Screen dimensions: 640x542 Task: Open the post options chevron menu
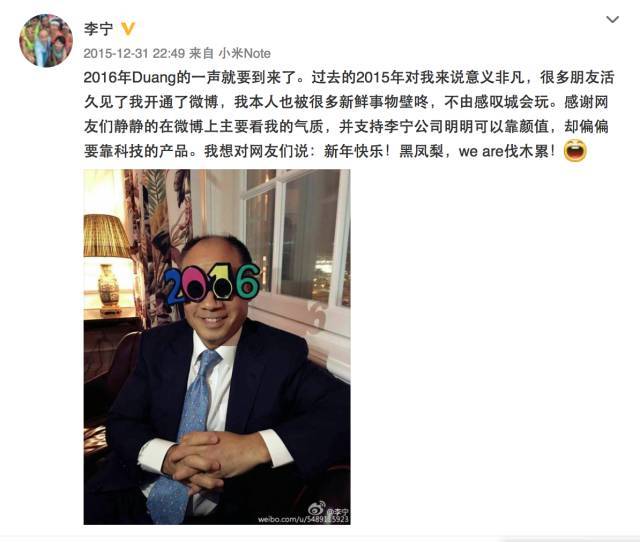612,20
